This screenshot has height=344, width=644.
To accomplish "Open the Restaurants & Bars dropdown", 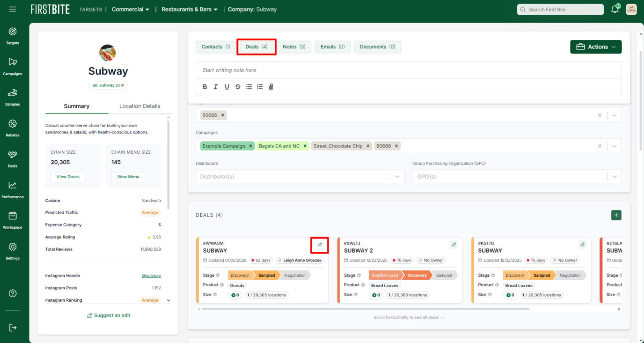I will pos(190,9).
